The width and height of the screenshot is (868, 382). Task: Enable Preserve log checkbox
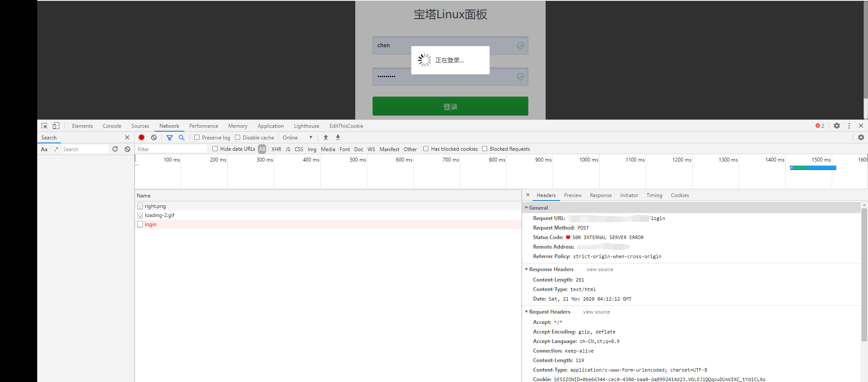(x=197, y=137)
